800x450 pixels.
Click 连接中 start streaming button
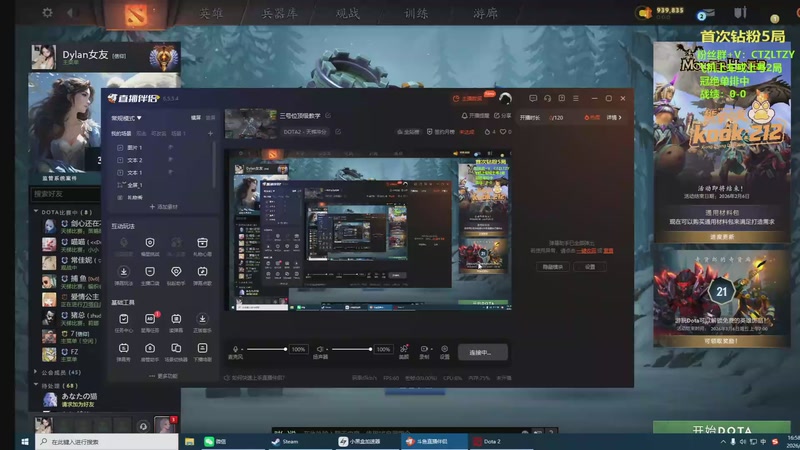coord(482,352)
